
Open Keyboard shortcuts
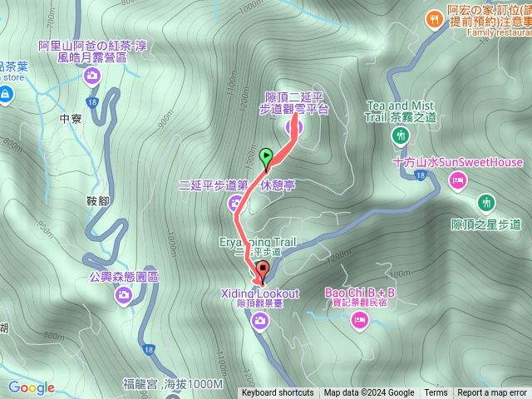click(278, 393)
